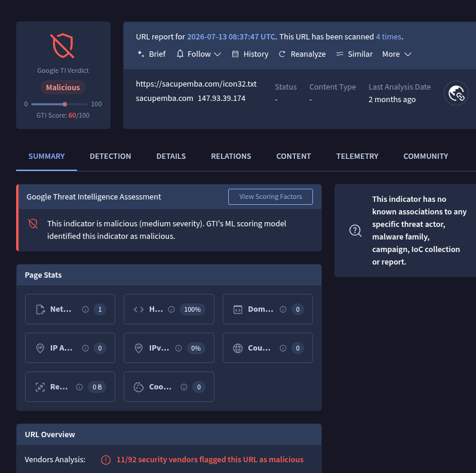
Task: Click the GTI Score 60/100 text
Action: (x=63, y=115)
